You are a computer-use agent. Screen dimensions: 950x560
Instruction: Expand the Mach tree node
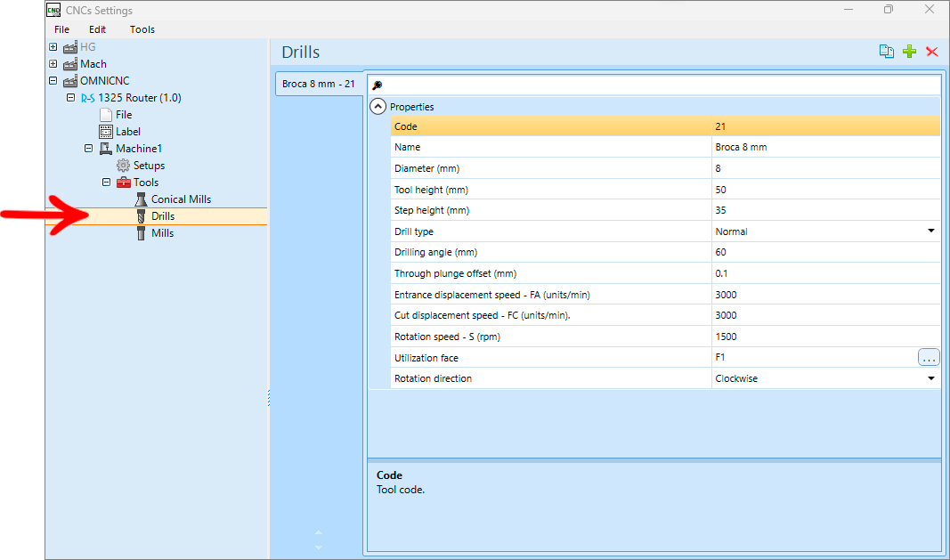pos(53,63)
